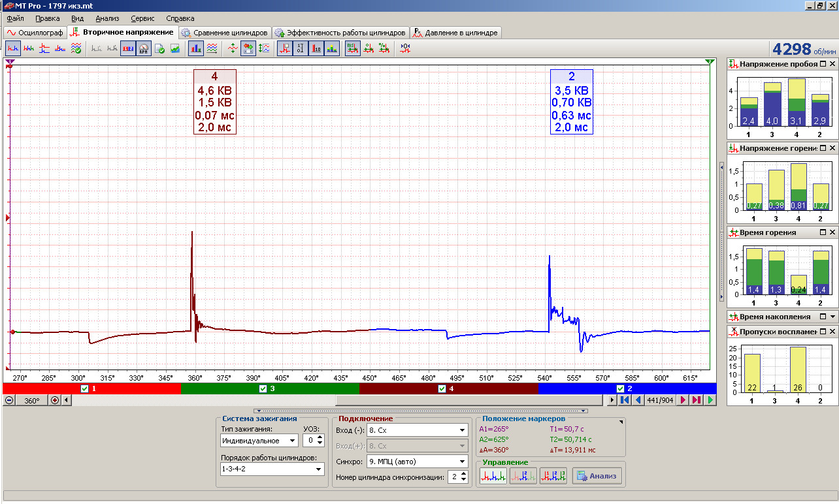The width and height of the screenshot is (839, 504).
Task: Decrease the Номер цилиндра синхронизации value
Action: click(463, 480)
